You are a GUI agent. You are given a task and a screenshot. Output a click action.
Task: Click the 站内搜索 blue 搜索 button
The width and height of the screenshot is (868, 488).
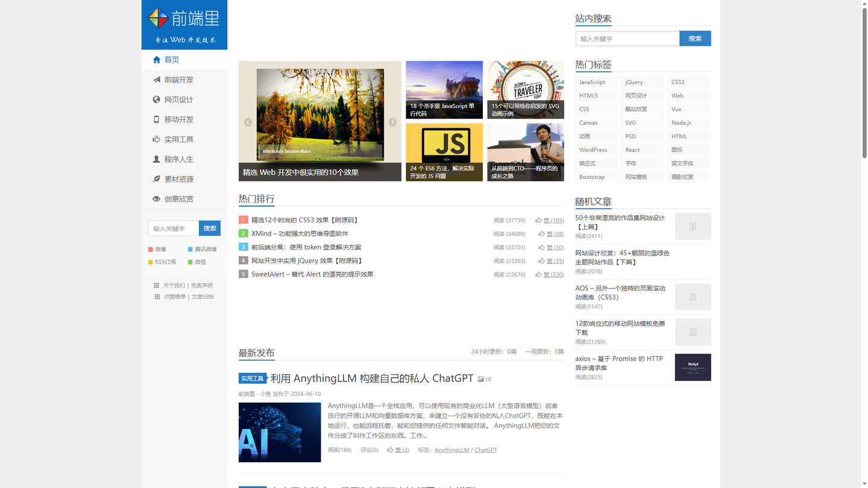coord(695,39)
